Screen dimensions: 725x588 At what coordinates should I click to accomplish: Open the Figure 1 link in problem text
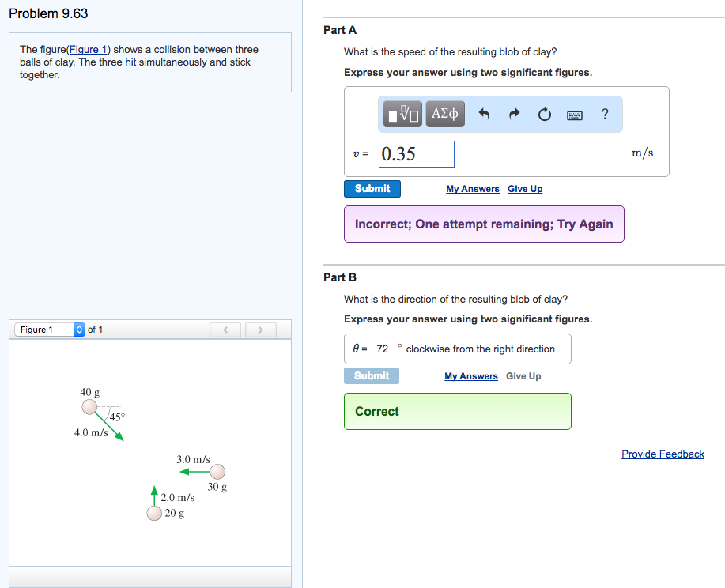tap(87, 49)
